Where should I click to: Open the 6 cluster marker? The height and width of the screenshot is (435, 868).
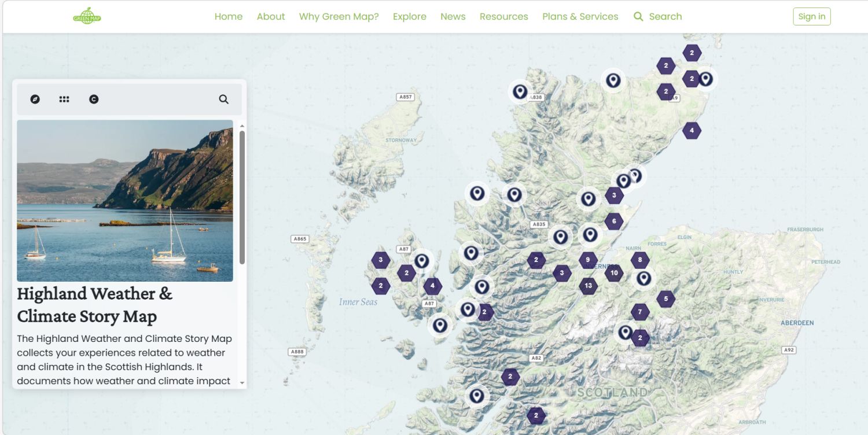point(614,221)
